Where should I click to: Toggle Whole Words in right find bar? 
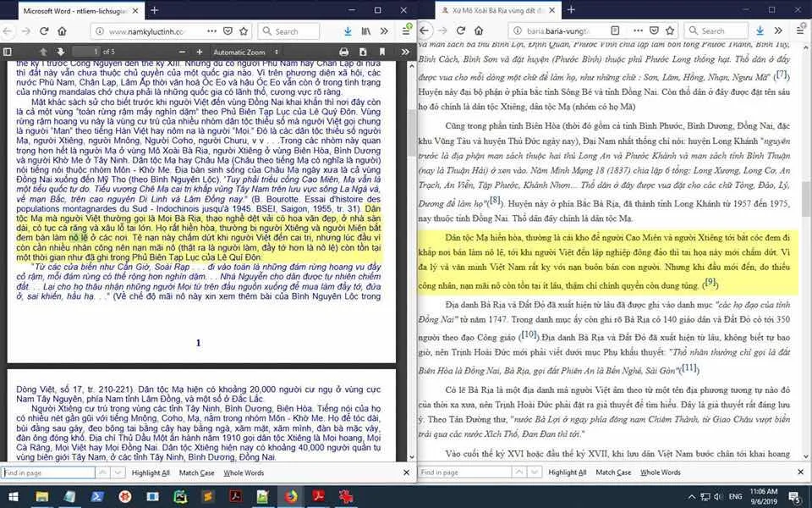click(661, 472)
